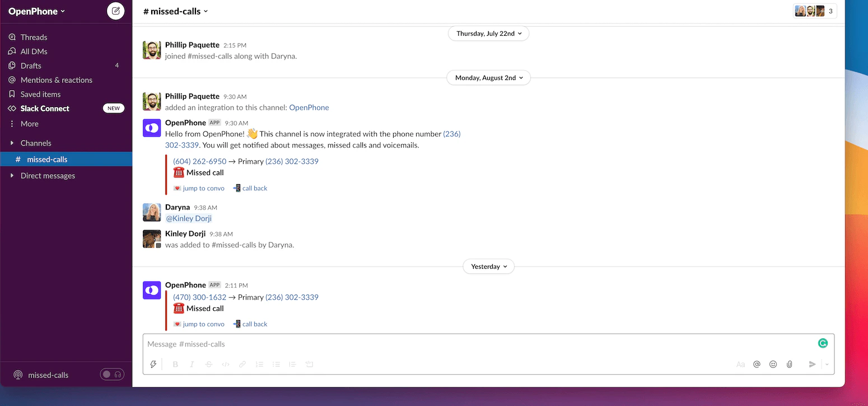Insert an ordered list in the composer
Viewport: 868px width, 406px height.
(x=259, y=364)
